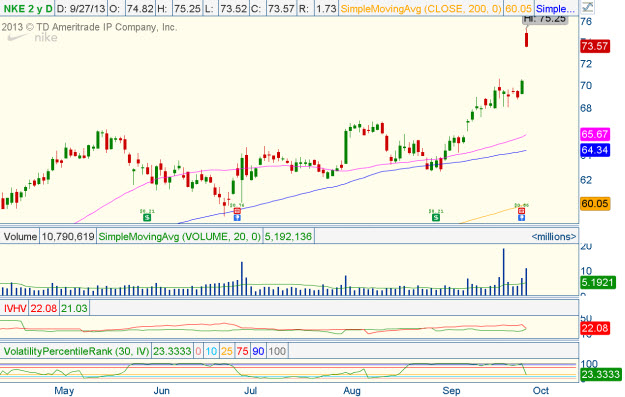This screenshot has height=397, width=625.
Task: Click the red IVHV value 22.08 in header
Action: [x=43, y=308]
